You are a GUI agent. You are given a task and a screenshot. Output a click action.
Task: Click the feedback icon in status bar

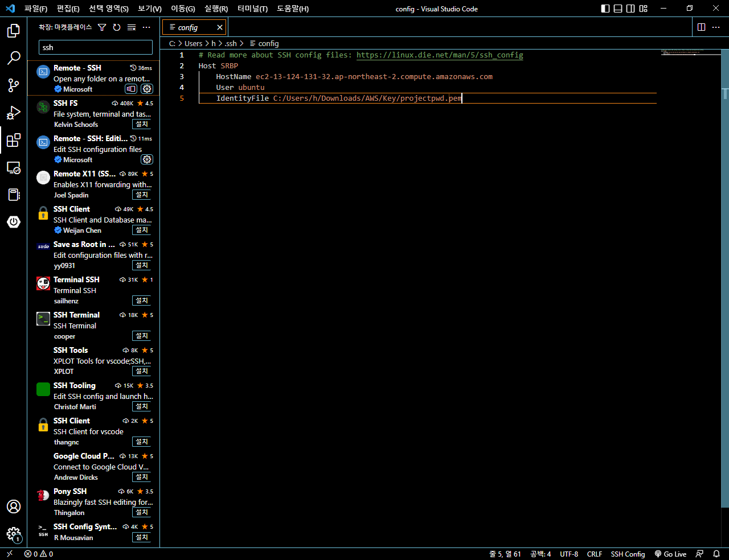coord(700,554)
